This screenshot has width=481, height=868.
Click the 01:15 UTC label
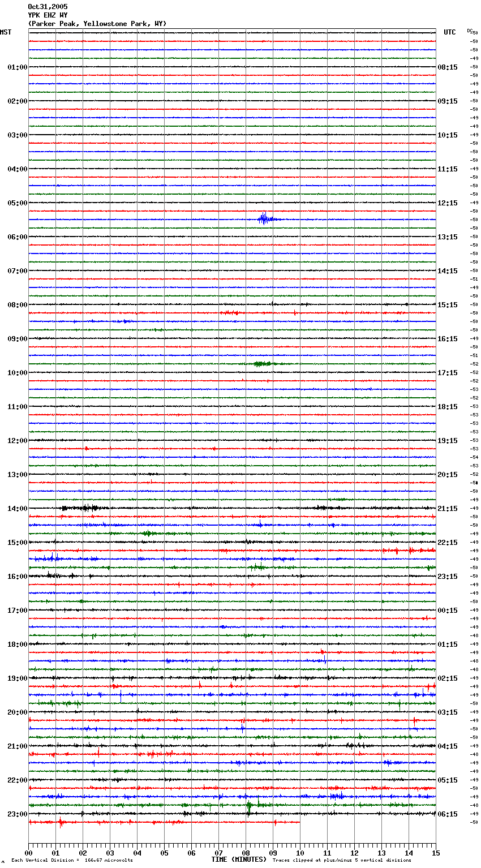448,644
